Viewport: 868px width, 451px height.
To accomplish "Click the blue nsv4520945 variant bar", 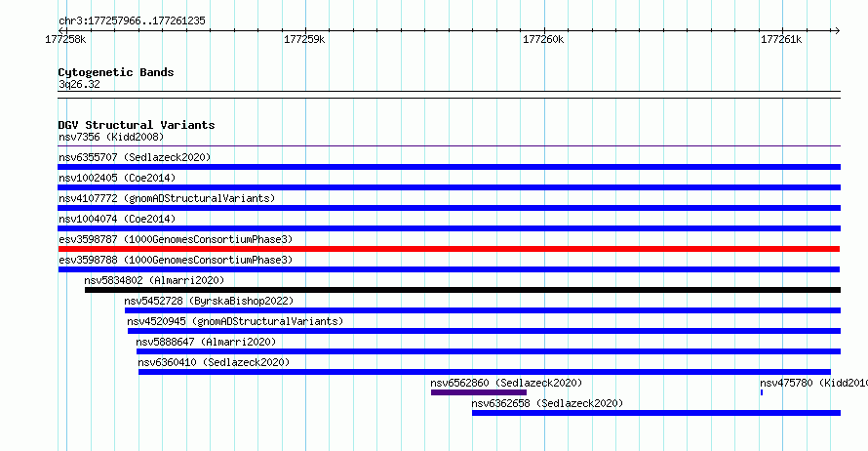I will tap(485, 331).
